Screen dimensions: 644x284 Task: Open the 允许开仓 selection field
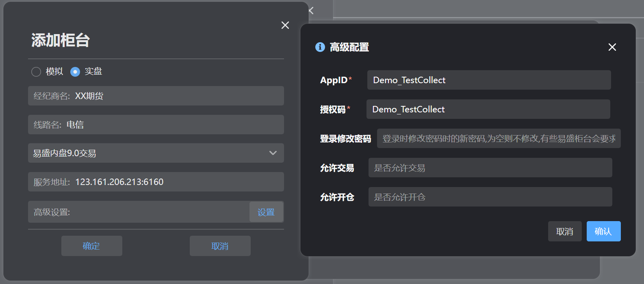pyautogui.click(x=490, y=197)
